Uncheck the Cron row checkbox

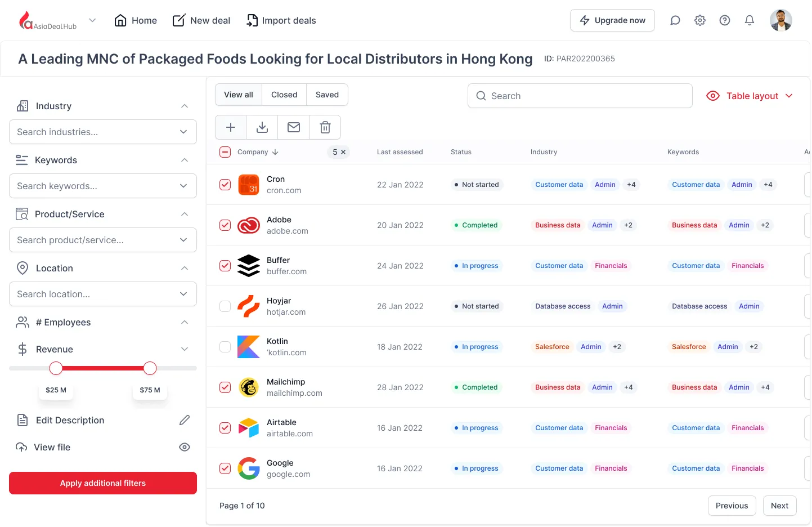tap(225, 185)
